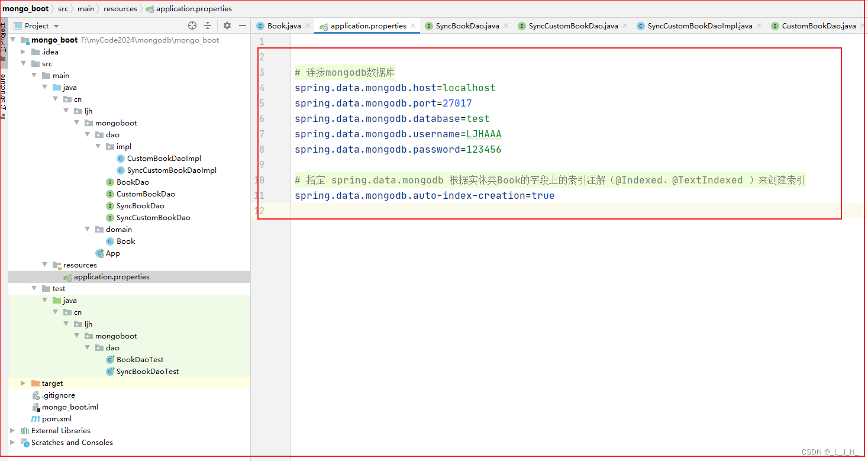Close the SyncCustomBookDao.java tab

(x=625, y=25)
